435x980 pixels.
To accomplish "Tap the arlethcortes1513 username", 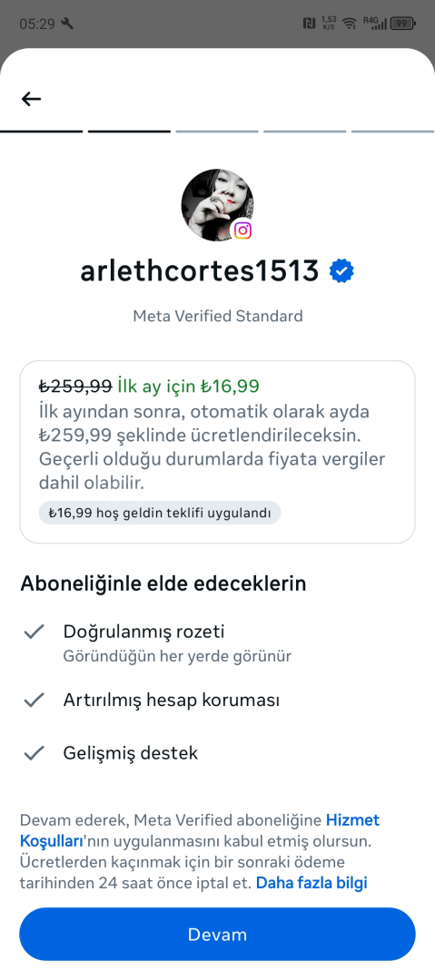I will pos(200,271).
